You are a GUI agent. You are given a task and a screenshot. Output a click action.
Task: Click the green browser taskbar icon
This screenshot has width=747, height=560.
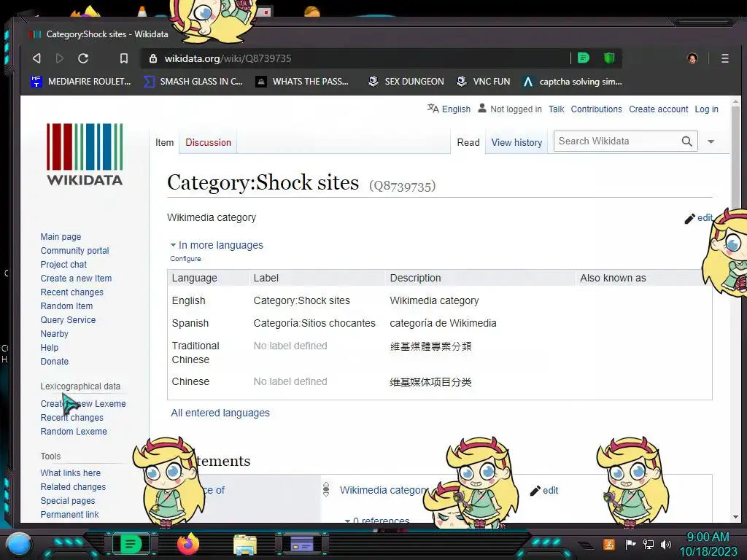131,543
